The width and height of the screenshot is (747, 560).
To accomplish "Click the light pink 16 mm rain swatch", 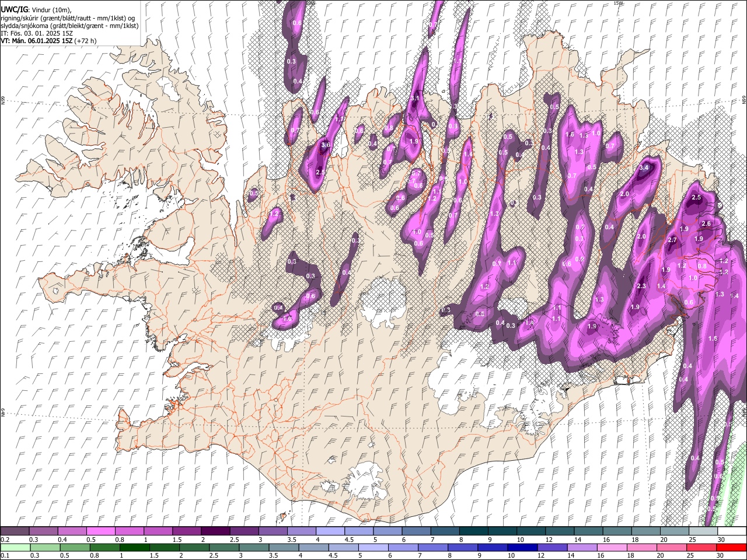I will click(612, 547).
